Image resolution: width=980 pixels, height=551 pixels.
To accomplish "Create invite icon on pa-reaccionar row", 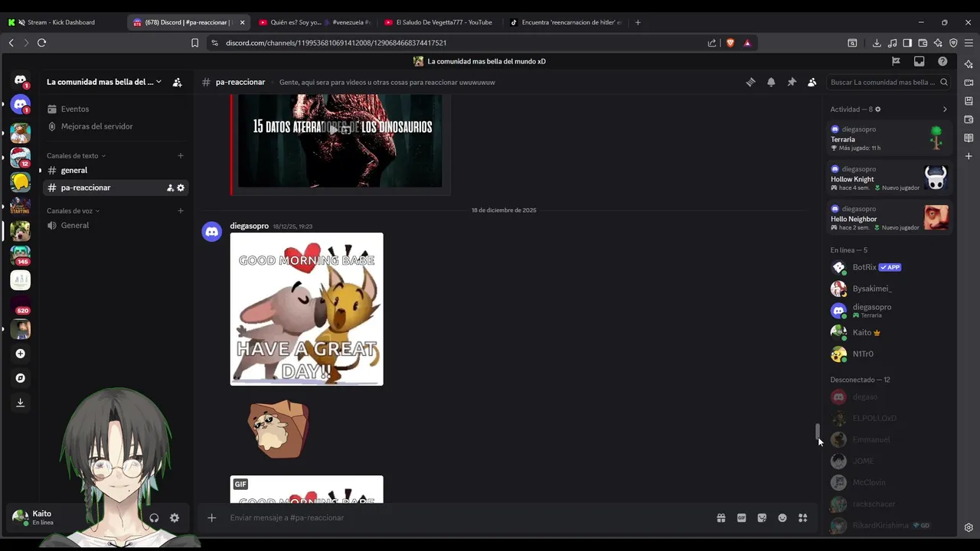I will (170, 187).
